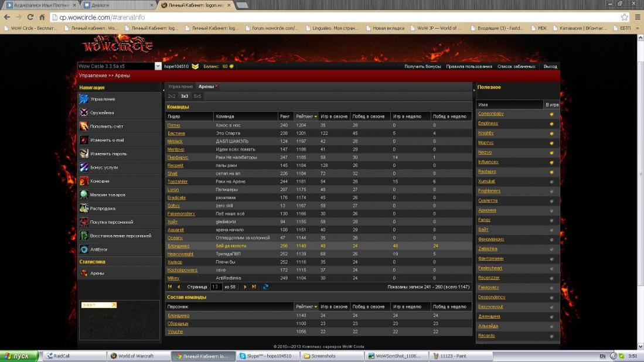Screen dimensions: 644x362
Task: Go to the last page of teams
Action: [254, 287]
